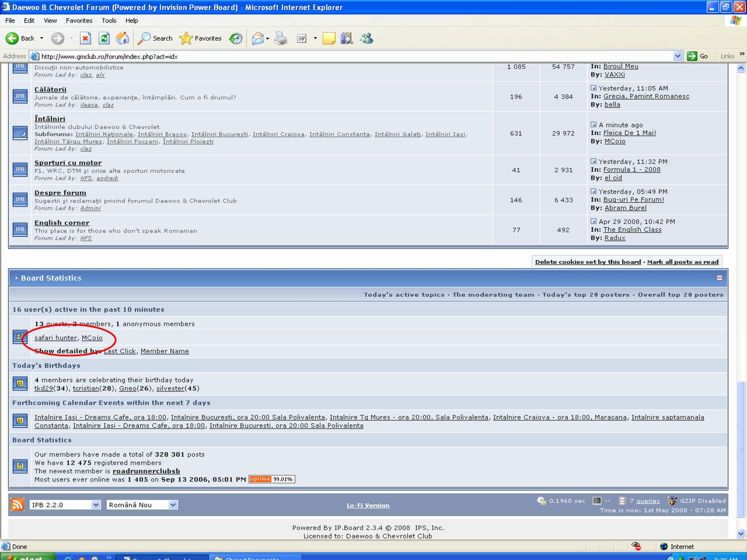The width and height of the screenshot is (747, 560).
Task: Click the Stop loading toolbar icon
Action: pos(85,38)
